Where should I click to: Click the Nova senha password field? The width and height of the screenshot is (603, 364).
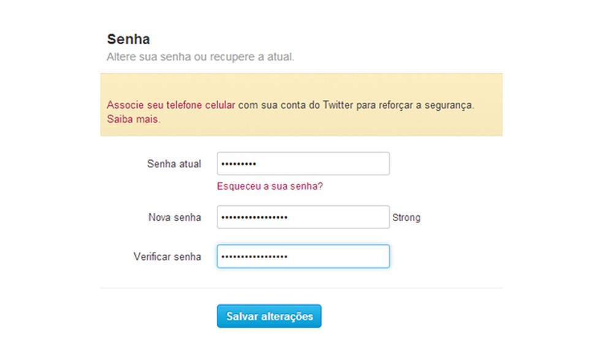(x=303, y=218)
